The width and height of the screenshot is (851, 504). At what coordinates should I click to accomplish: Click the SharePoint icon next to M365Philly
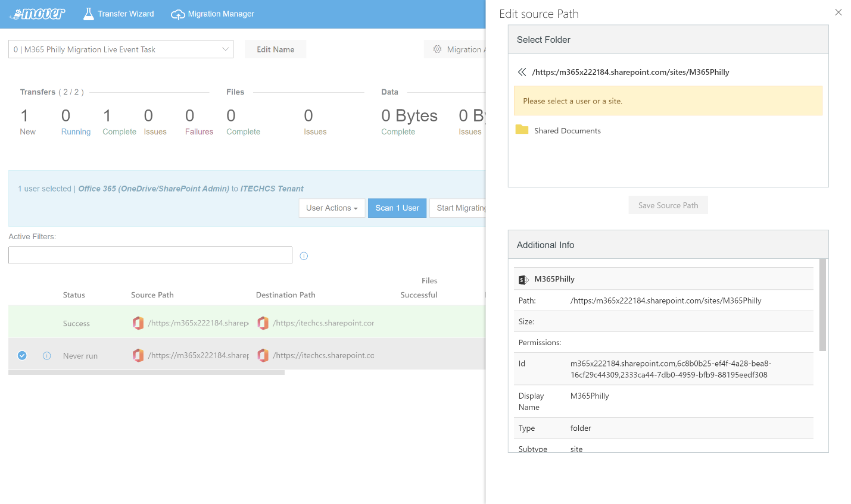(523, 280)
